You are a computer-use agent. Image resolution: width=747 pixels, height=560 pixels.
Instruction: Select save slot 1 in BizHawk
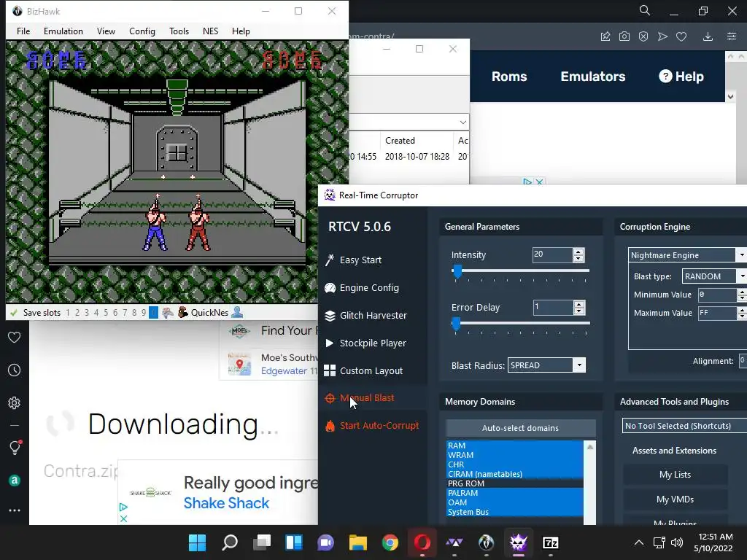pos(68,313)
